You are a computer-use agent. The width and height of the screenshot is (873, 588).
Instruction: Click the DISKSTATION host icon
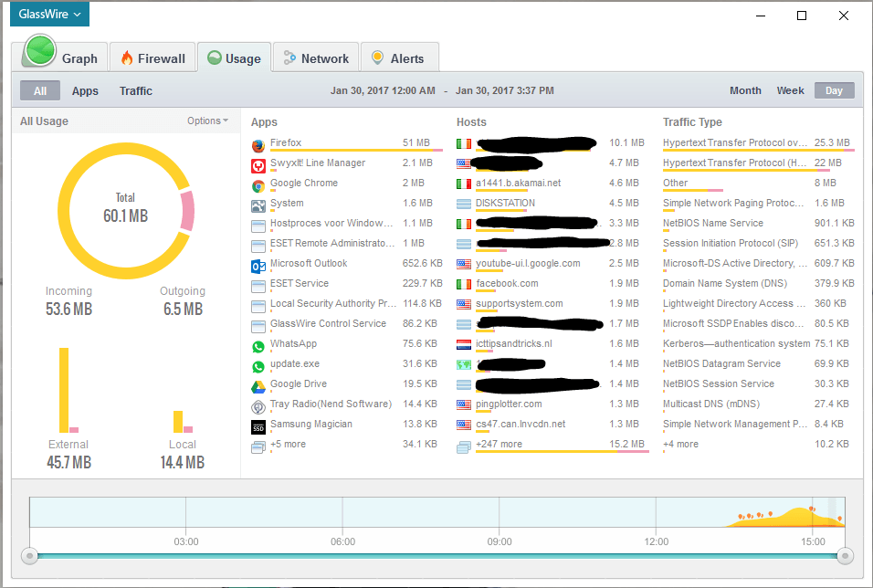pos(464,204)
